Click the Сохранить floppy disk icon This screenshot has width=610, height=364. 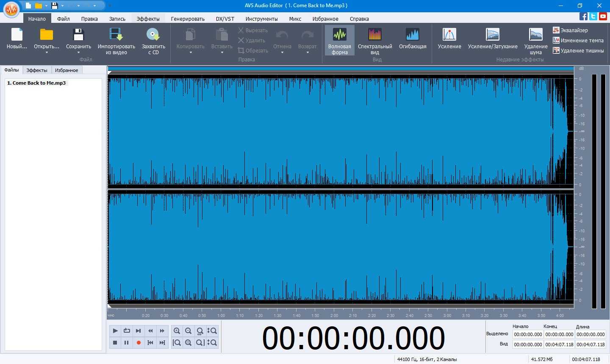(x=78, y=35)
